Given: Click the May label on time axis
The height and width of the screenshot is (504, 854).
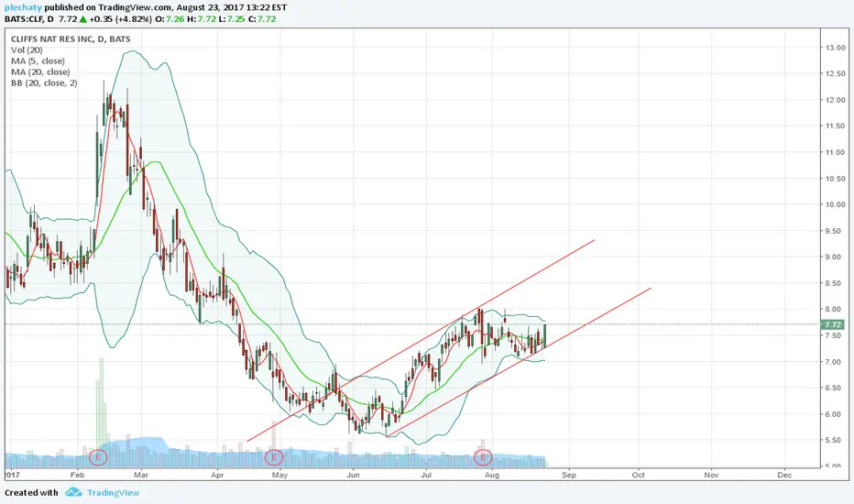Looking at the screenshot, I should [279, 475].
